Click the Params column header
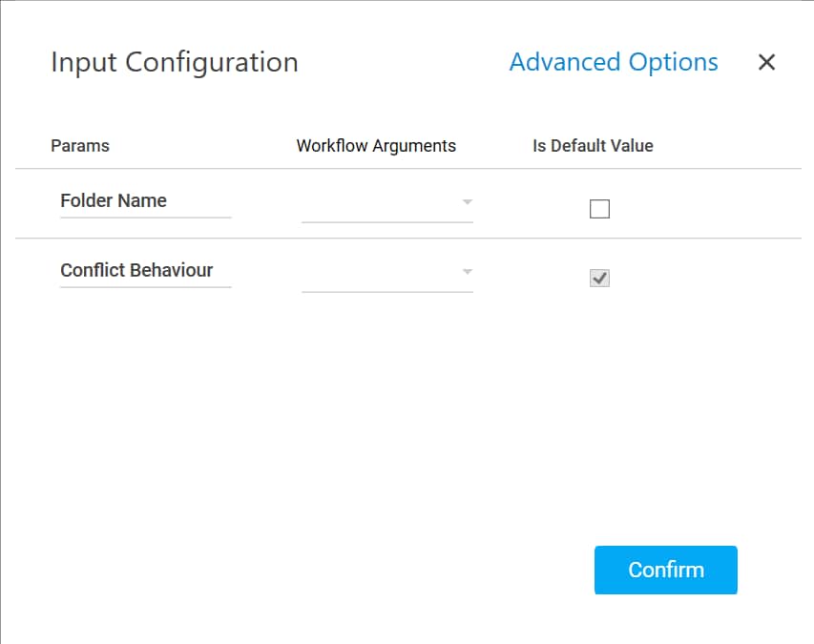The image size is (814, 644). pyautogui.click(x=80, y=146)
